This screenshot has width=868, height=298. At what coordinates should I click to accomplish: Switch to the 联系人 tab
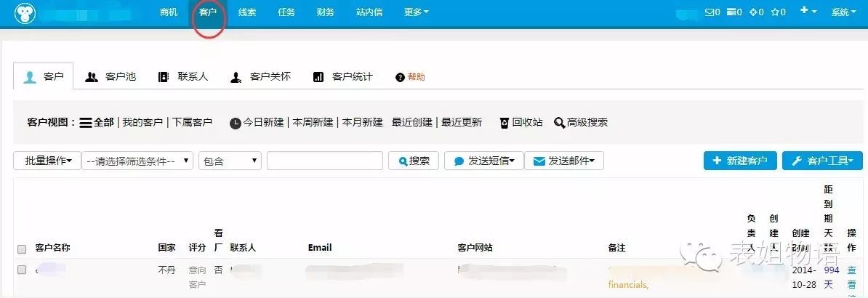(182, 77)
